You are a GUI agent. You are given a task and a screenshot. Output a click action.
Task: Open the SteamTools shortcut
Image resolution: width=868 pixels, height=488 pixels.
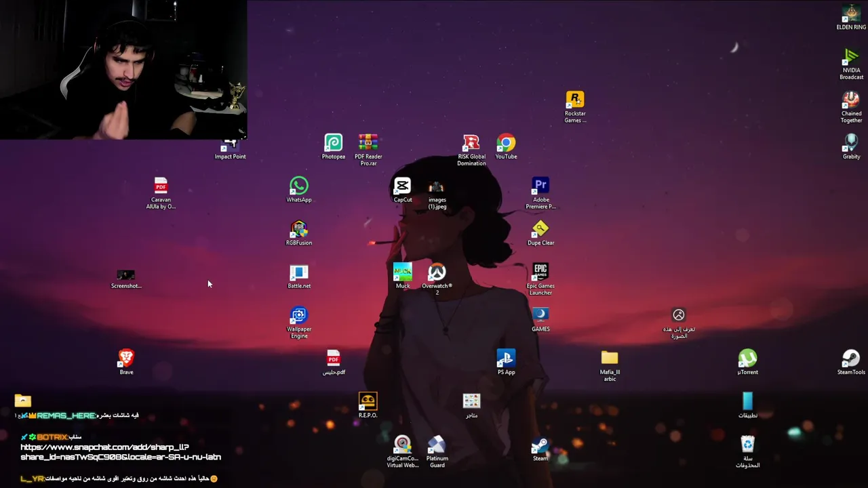coord(851,362)
